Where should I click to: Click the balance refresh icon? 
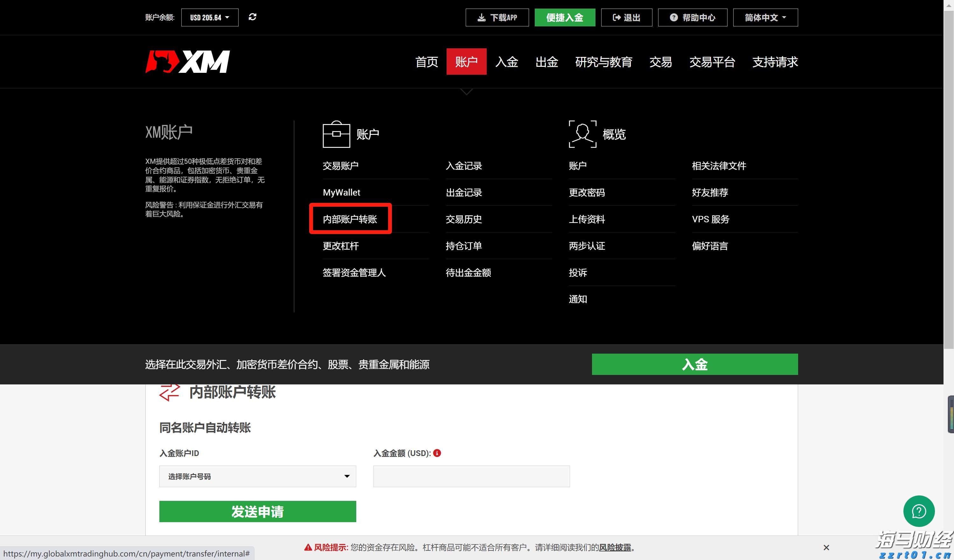(x=253, y=17)
